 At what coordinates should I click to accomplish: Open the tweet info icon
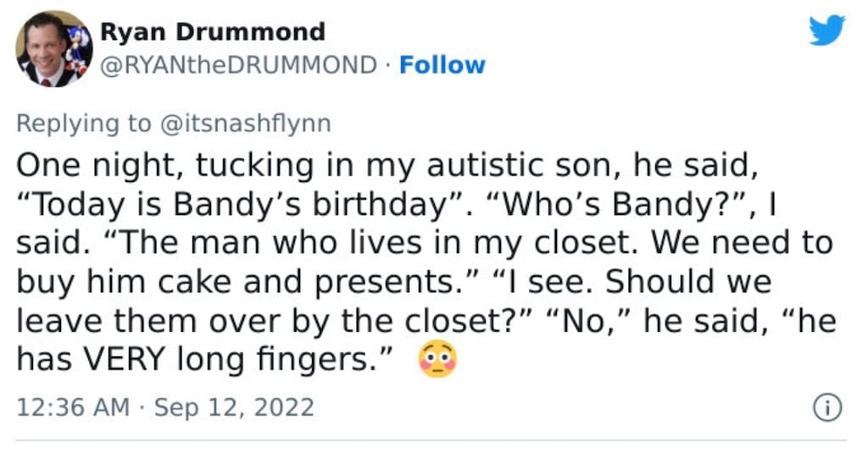coord(827,407)
